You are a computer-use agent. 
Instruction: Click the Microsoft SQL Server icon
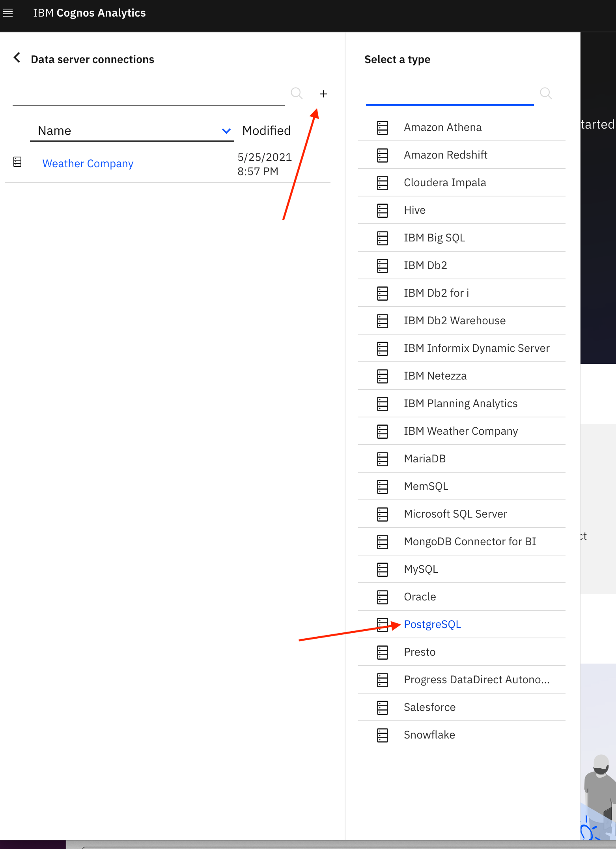(x=383, y=514)
